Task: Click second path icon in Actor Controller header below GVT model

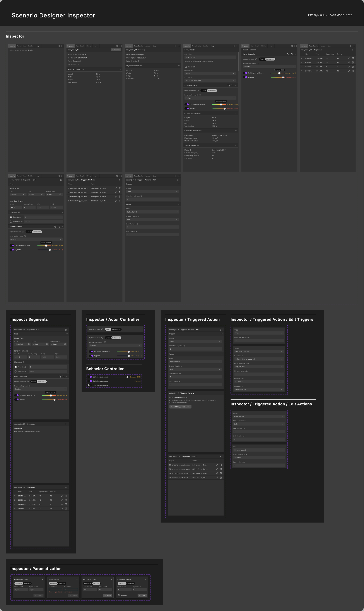Action: [232, 85]
